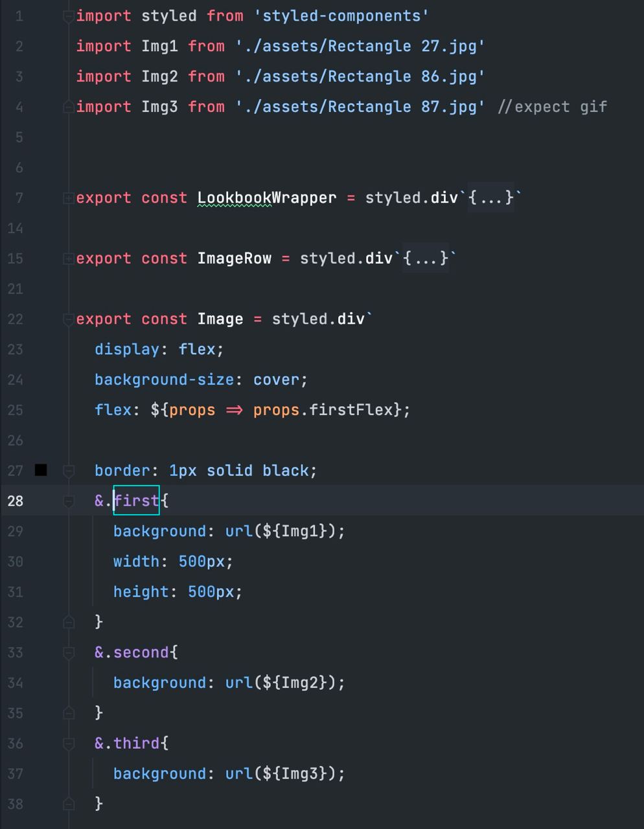Click the 'styled-components' import string
The height and width of the screenshot is (829, 644).
(x=341, y=16)
